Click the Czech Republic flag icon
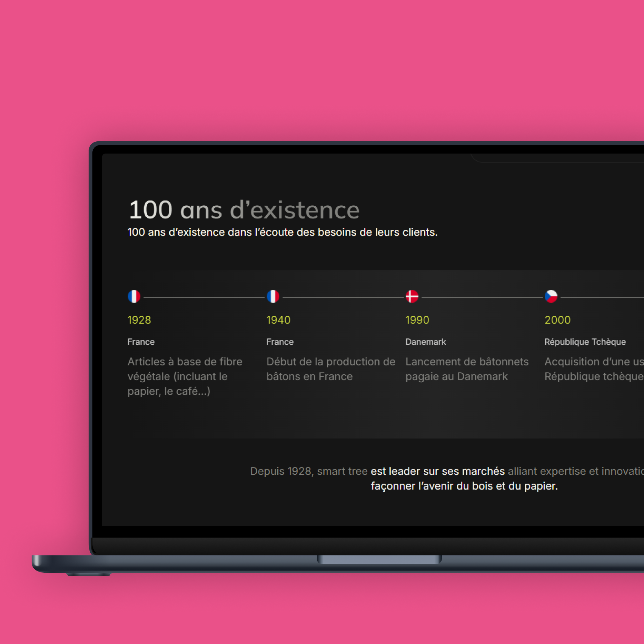This screenshot has width=644, height=644. click(x=551, y=296)
